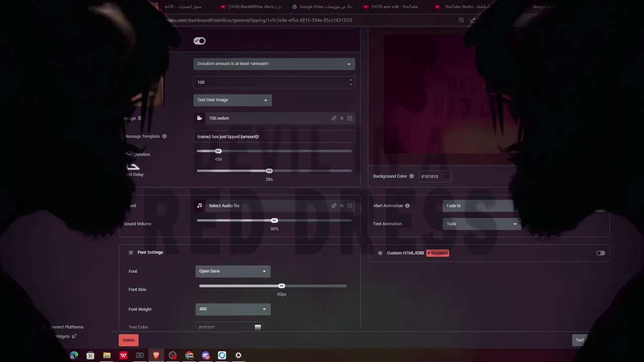644x362 pixels.
Task: Open the Text Color swatch
Action: pyautogui.click(x=258, y=327)
